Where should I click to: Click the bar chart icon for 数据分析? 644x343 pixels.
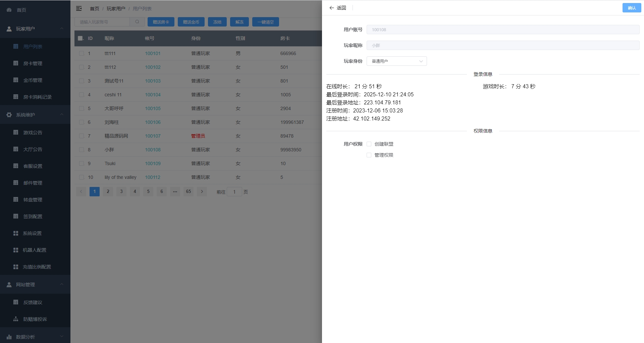(9, 337)
